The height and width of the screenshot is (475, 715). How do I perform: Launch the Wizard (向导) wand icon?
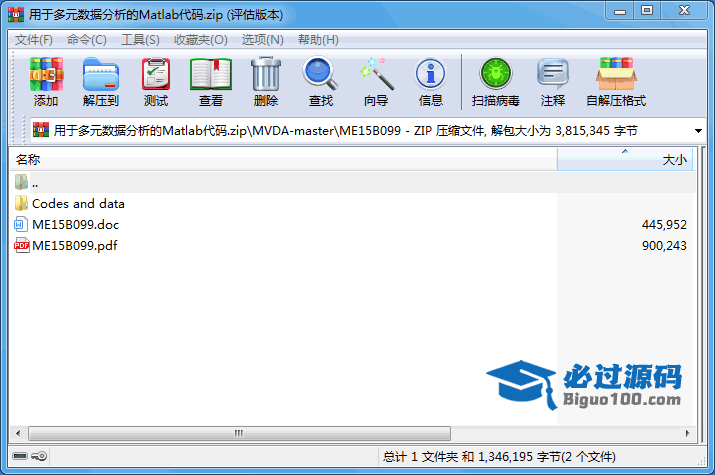[x=376, y=73]
